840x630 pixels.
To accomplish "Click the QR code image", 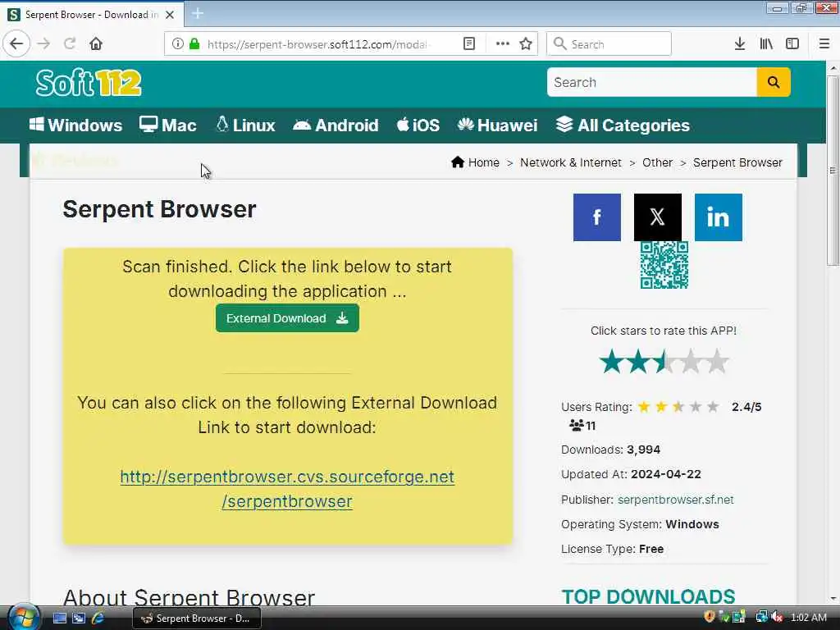I will (x=664, y=265).
